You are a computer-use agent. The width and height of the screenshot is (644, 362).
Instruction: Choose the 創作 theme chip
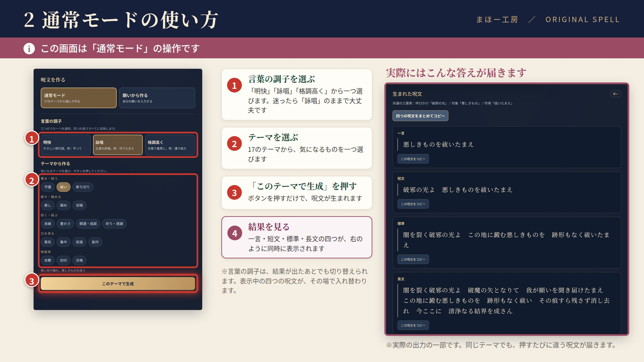tap(95, 242)
